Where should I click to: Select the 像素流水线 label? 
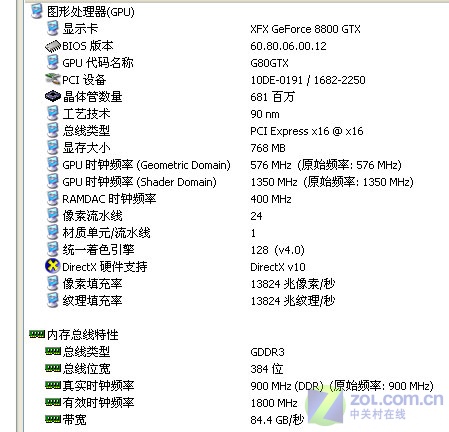pos(92,216)
